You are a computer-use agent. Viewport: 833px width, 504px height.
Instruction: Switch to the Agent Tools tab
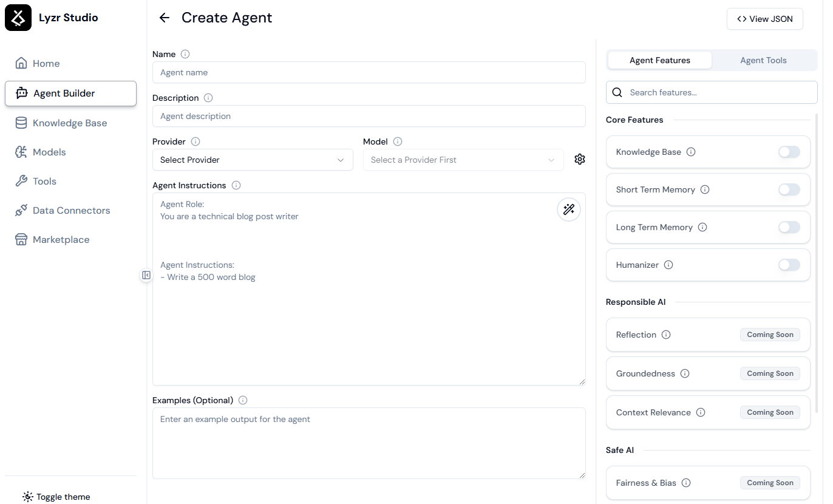click(x=763, y=60)
